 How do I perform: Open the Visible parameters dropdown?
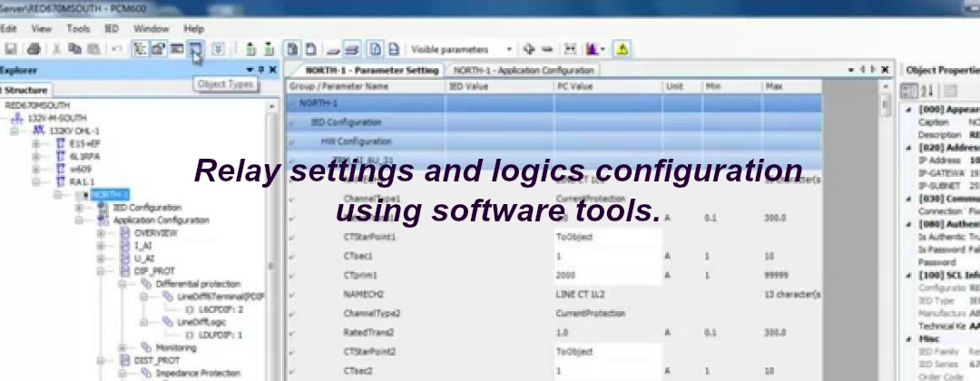point(509,49)
